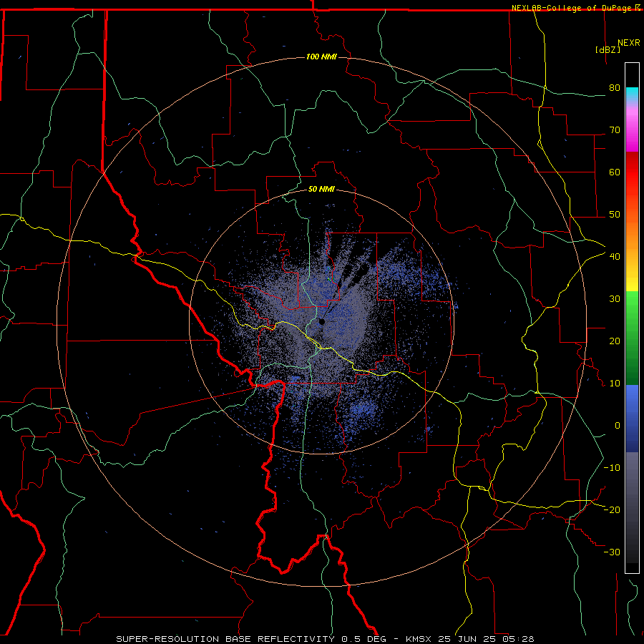Click the 0 value on the dBZ scale
This screenshot has width=644, height=644.
(x=618, y=426)
